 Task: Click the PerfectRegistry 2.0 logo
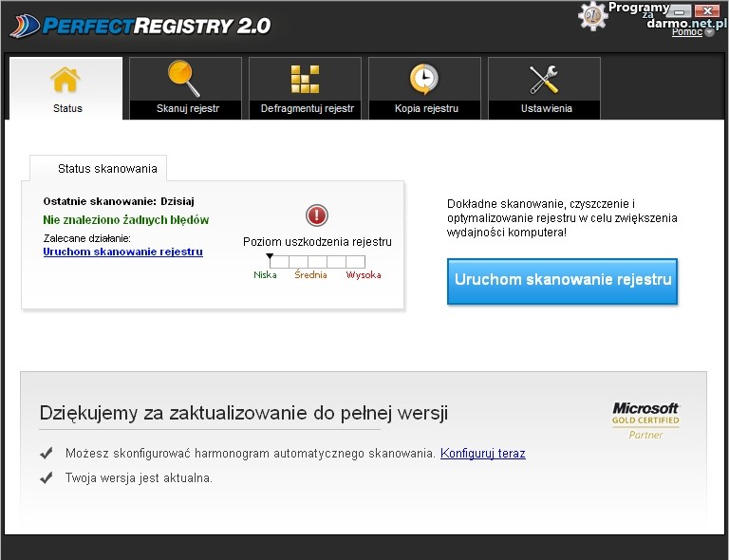(x=140, y=26)
